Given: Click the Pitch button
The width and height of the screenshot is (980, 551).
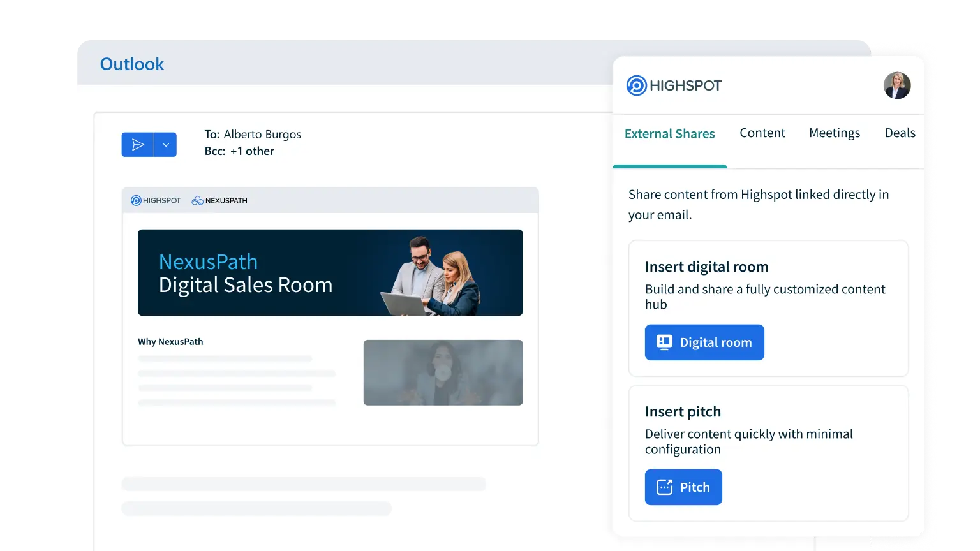Looking at the screenshot, I should click(683, 487).
